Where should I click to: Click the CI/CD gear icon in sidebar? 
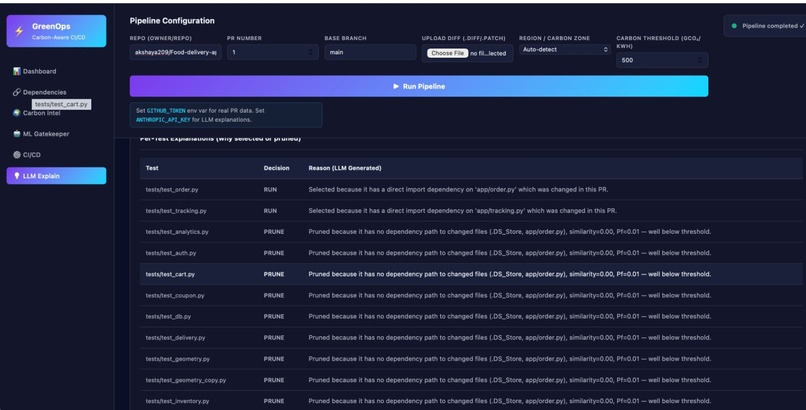pyautogui.click(x=17, y=155)
